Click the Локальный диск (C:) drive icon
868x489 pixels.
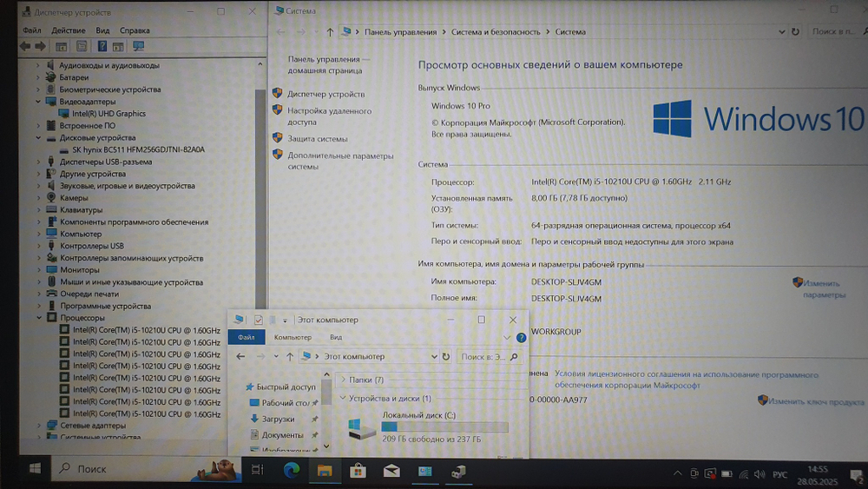click(x=362, y=429)
